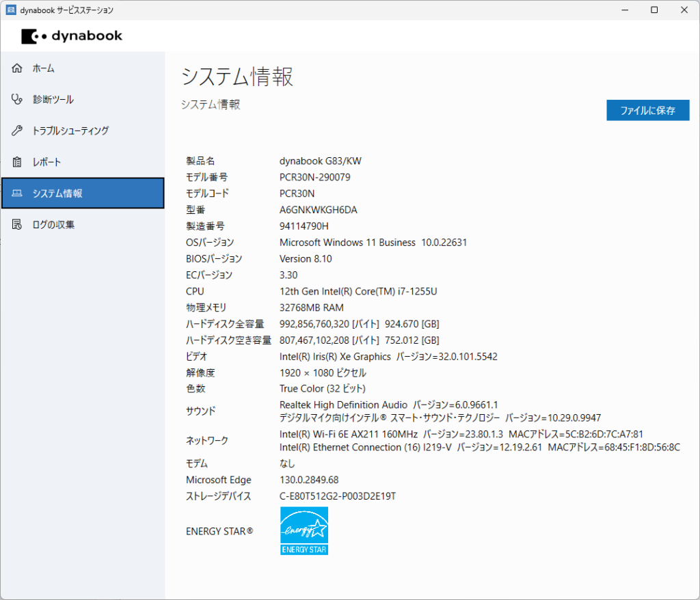Click the Home house icon in sidebar
Screen dimensions: 700x600
click(x=17, y=68)
